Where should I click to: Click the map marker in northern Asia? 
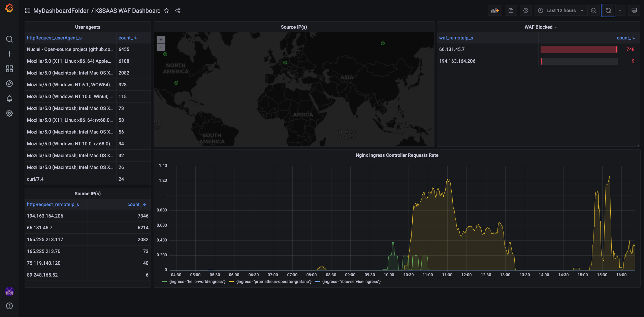(x=383, y=43)
